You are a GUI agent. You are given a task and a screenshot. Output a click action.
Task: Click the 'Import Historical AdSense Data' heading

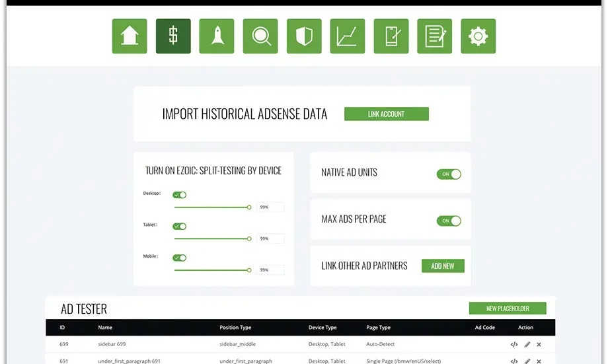click(245, 114)
